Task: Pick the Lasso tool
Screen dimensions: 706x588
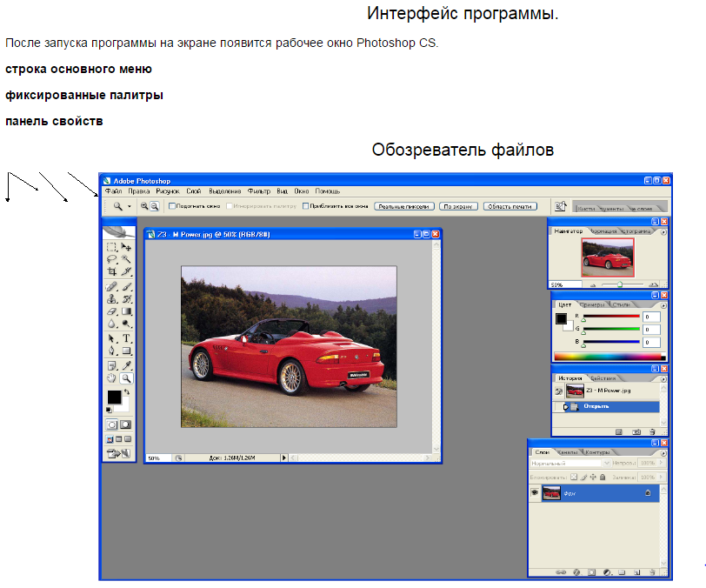Action: click(x=111, y=259)
